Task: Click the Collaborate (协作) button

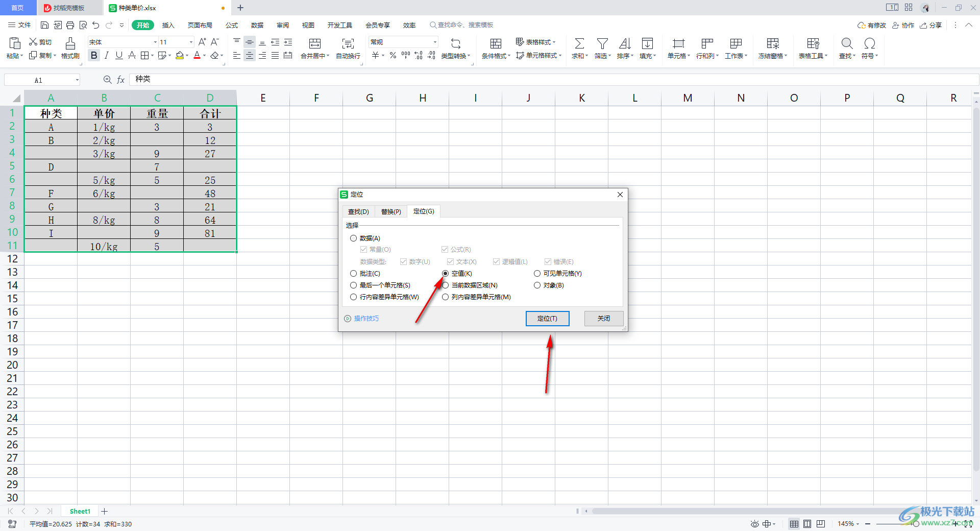Action: (x=903, y=25)
